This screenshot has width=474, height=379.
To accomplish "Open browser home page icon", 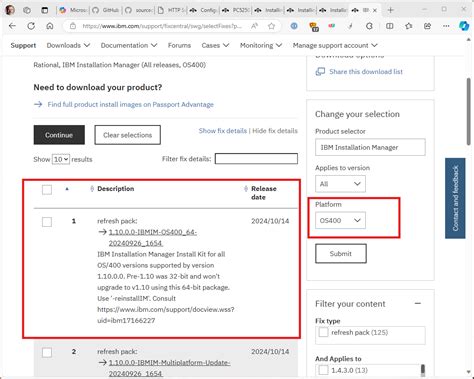I will (50, 26).
